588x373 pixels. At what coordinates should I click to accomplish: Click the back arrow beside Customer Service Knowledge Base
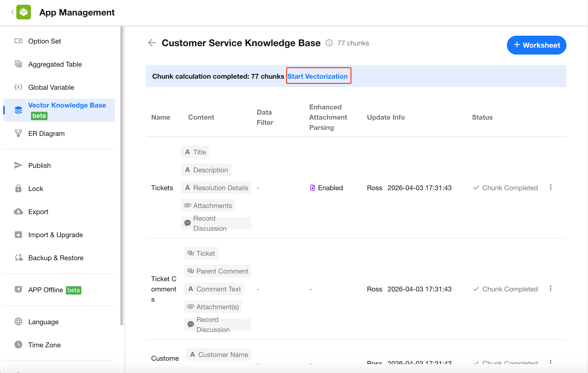click(x=152, y=43)
